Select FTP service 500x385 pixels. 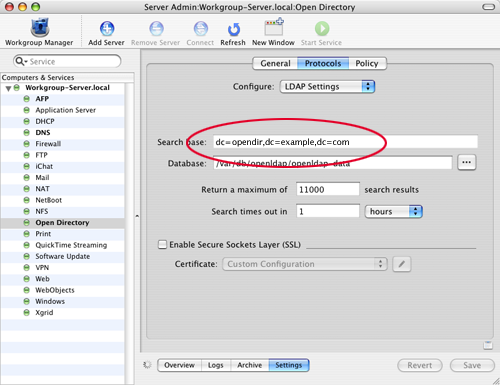click(x=41, y=155)
